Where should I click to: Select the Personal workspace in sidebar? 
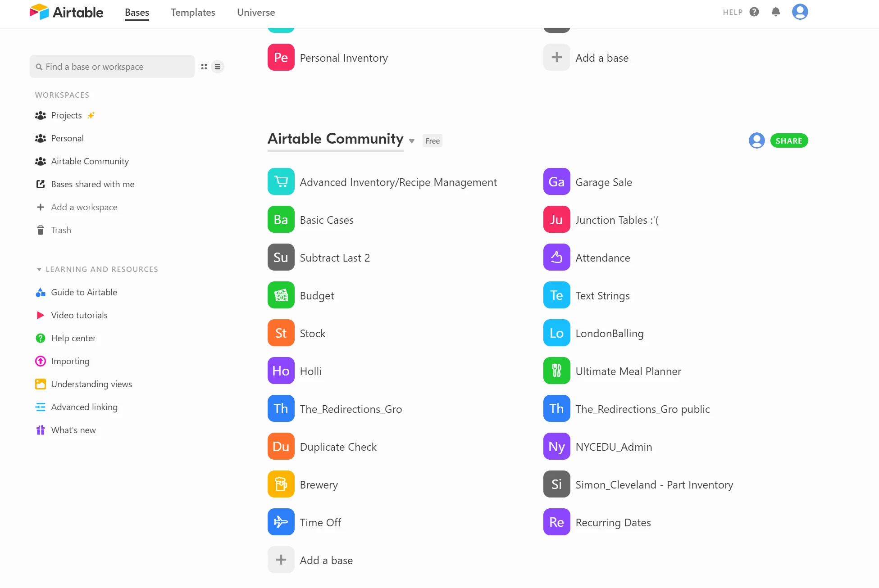pyautogui.click(x=67, y=138)
